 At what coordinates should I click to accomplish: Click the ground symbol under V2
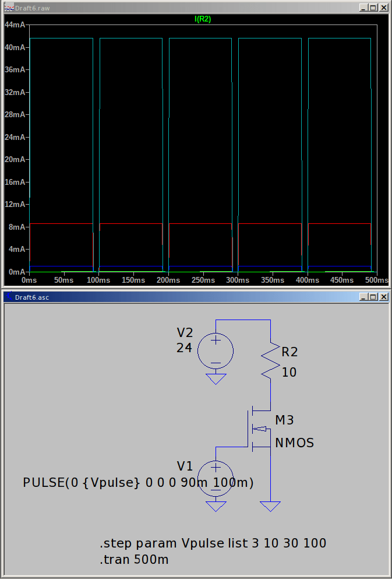click(x=216, y=379)
